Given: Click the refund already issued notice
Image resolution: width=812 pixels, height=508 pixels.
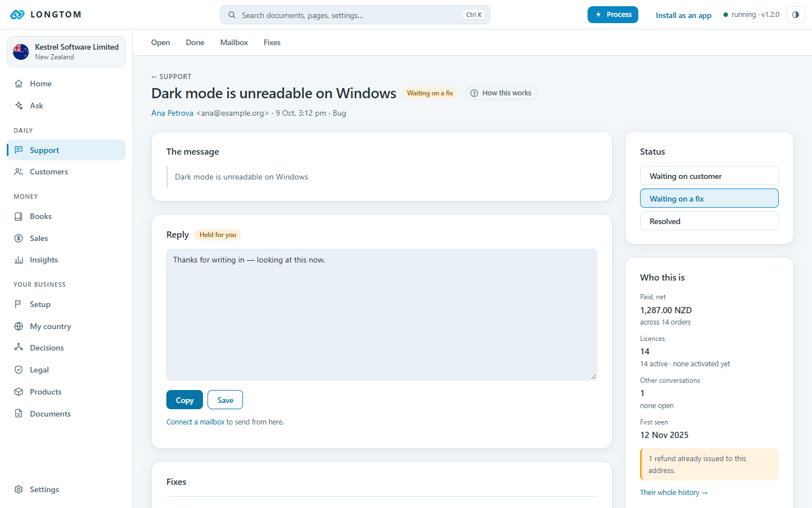Looking at the screenshot, I should (709, 464).
